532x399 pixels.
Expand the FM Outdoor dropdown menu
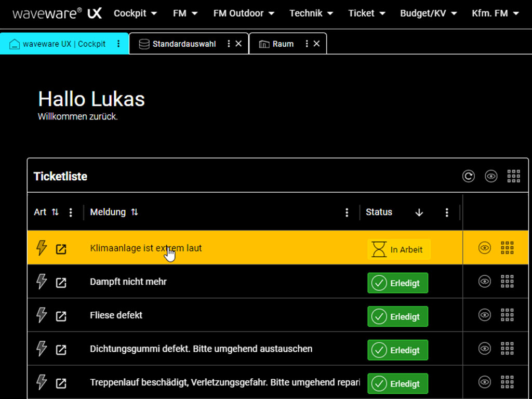(244, 14)
